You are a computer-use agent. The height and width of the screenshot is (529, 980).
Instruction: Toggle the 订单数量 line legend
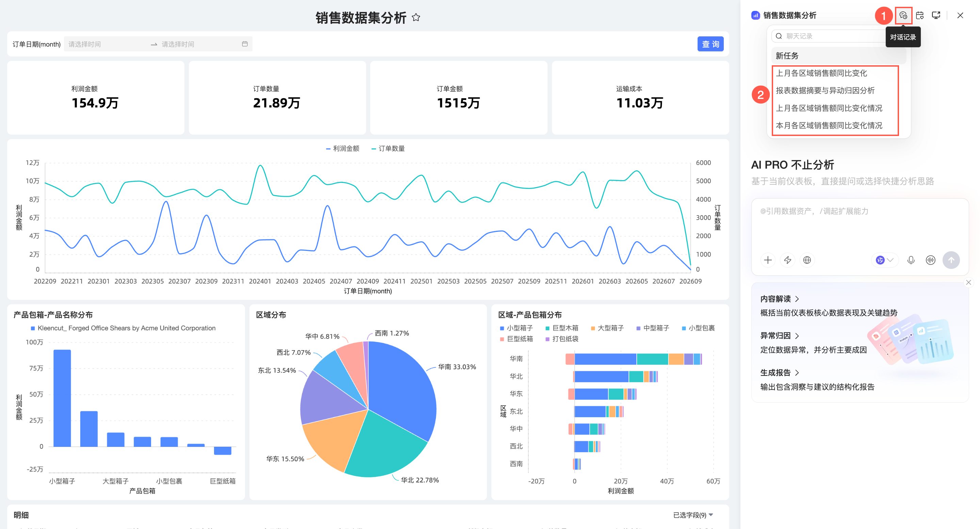(388, 149)
